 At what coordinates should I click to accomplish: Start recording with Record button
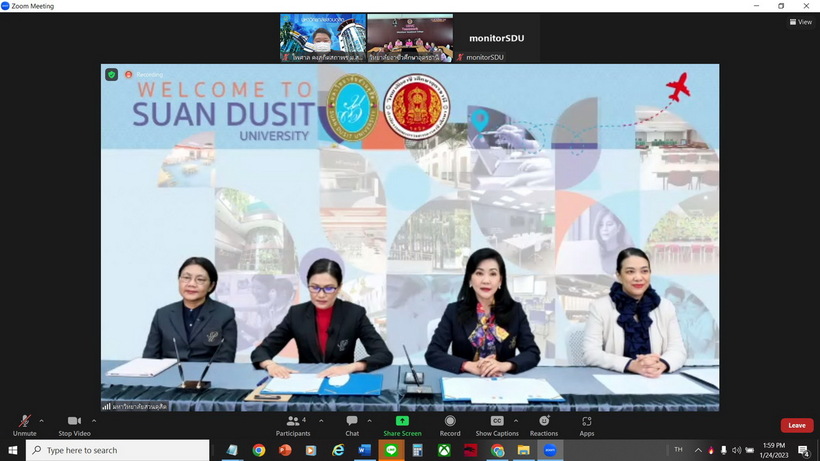[x=450, y=425]
